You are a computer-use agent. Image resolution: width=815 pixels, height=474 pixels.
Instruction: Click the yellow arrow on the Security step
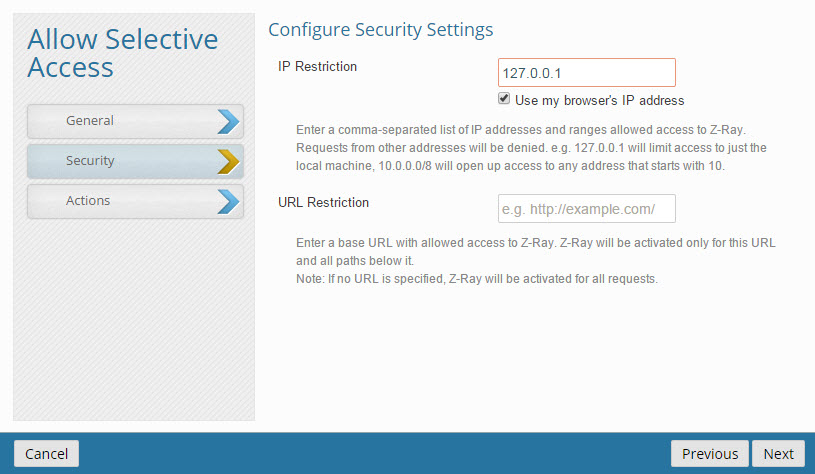tap(229, 161)
